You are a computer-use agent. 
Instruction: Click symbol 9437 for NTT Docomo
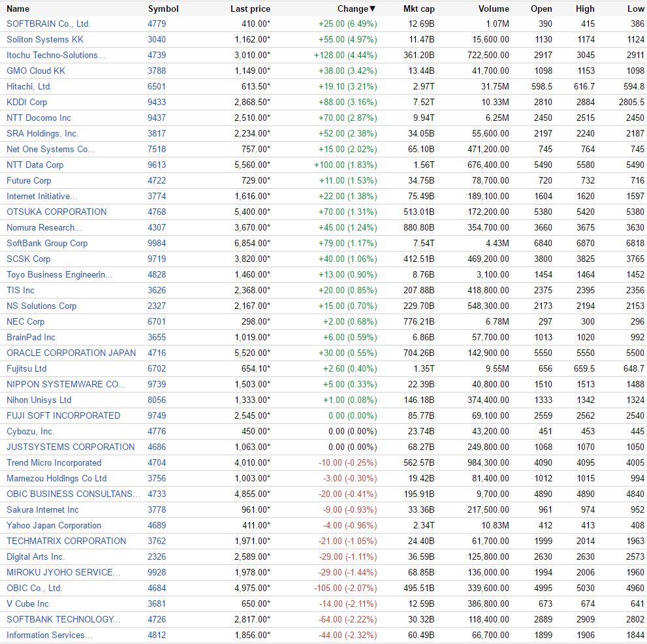(157, 118)
